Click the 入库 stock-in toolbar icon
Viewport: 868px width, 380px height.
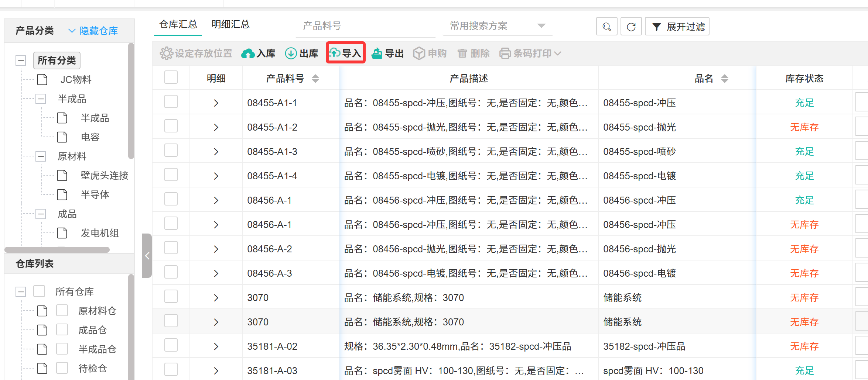pos(248,53)
